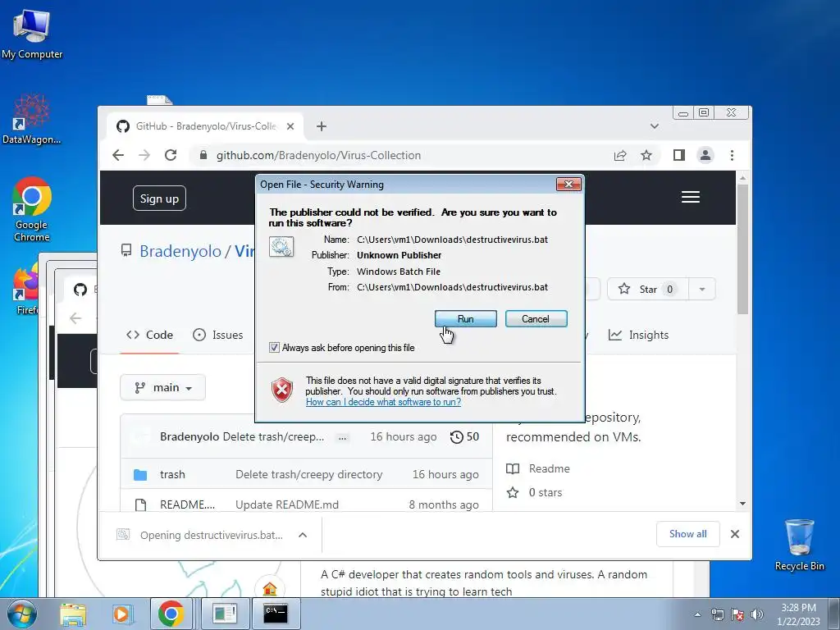Open Google Chrome desktop shortcut
The height and width of the screenshot is (630, 840).
coord(32,209)
